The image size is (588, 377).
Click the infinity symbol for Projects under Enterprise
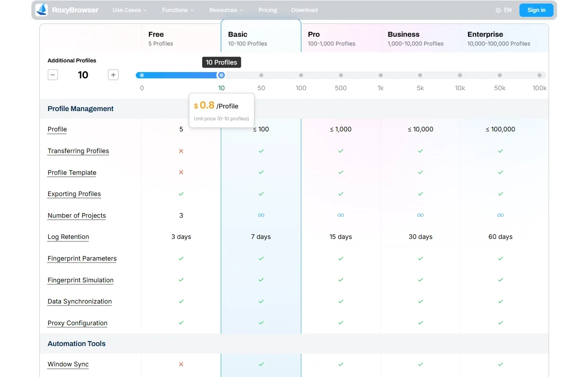click(500, 215)
